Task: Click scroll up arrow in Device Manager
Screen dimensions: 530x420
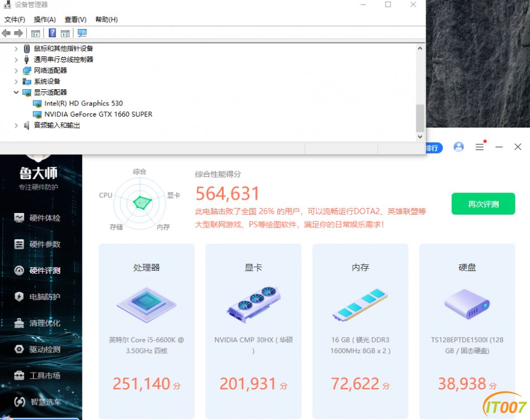Action: (x=420, y=49)
